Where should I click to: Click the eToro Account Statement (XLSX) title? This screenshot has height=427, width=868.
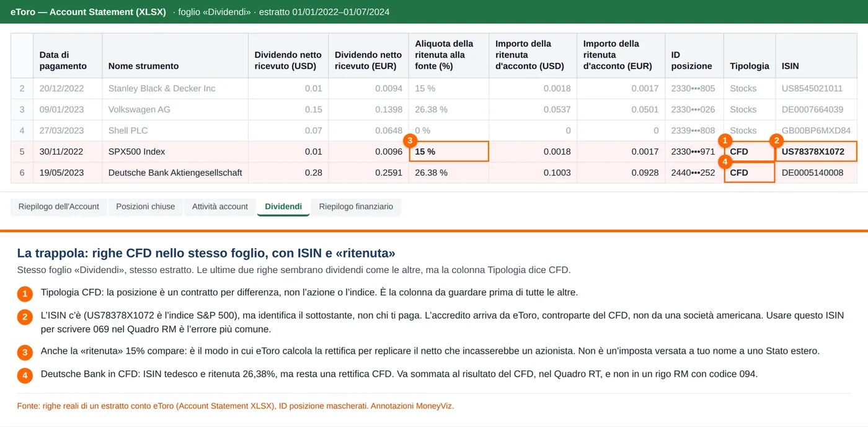[x=88, y=12]
